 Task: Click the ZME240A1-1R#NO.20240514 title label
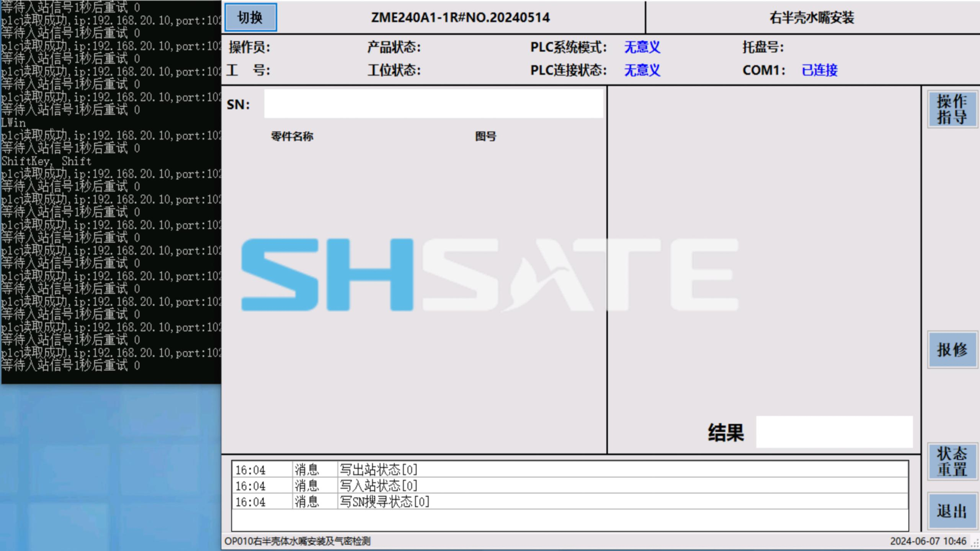pos(460,18)
